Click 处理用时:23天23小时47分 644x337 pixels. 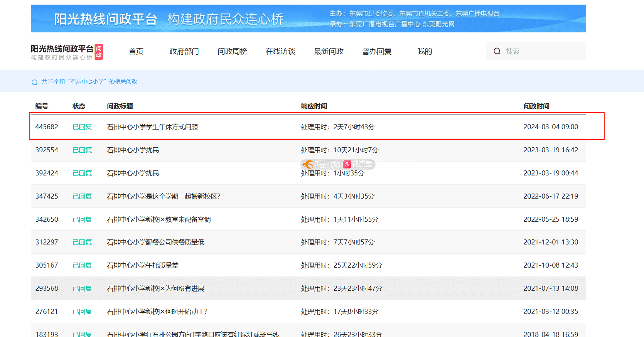click(x=342, y=288)
